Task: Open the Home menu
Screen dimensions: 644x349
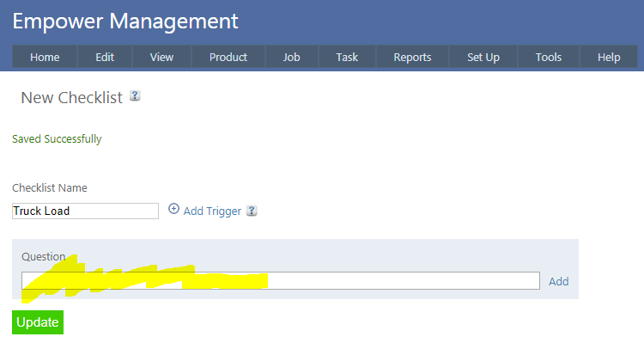Action: click(45, 57)
